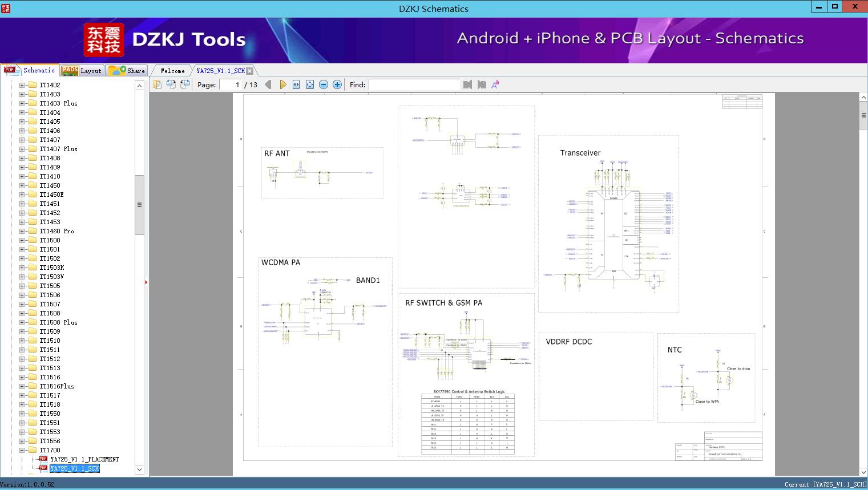Image resolution: width=868 pixels, height=490 pixels.
Task: Close the YA725_V1.1_SCH tab
Action: (x=250, y=71)
